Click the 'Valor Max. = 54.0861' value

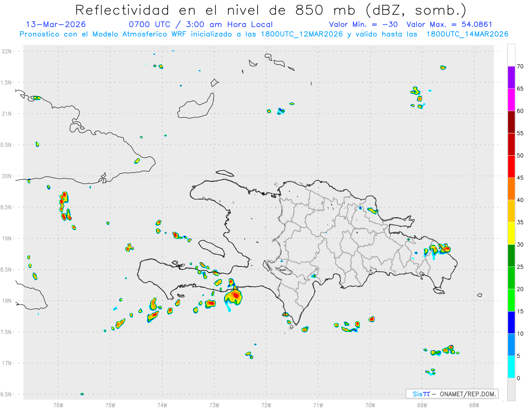tap(449, 24)
